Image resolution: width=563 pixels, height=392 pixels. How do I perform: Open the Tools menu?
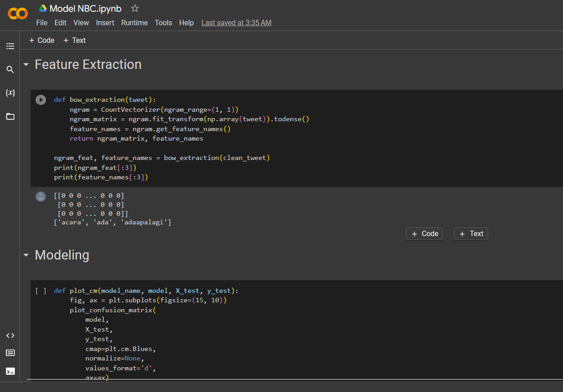[x=163, y=23]
